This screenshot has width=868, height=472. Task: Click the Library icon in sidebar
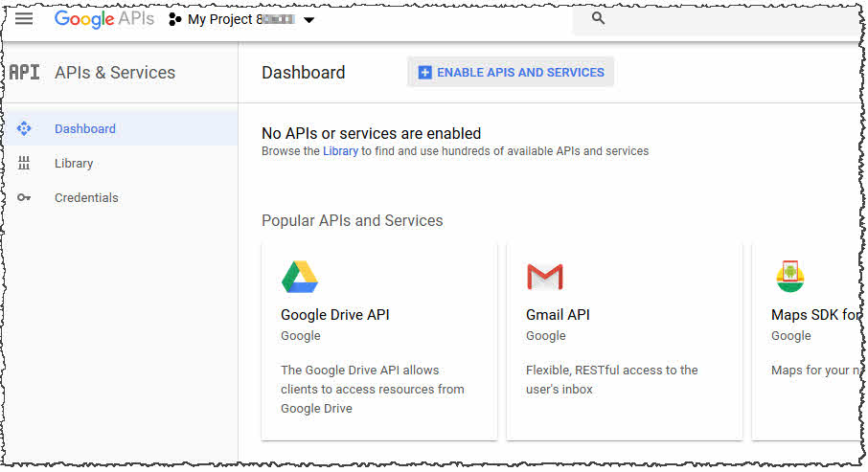25,164
